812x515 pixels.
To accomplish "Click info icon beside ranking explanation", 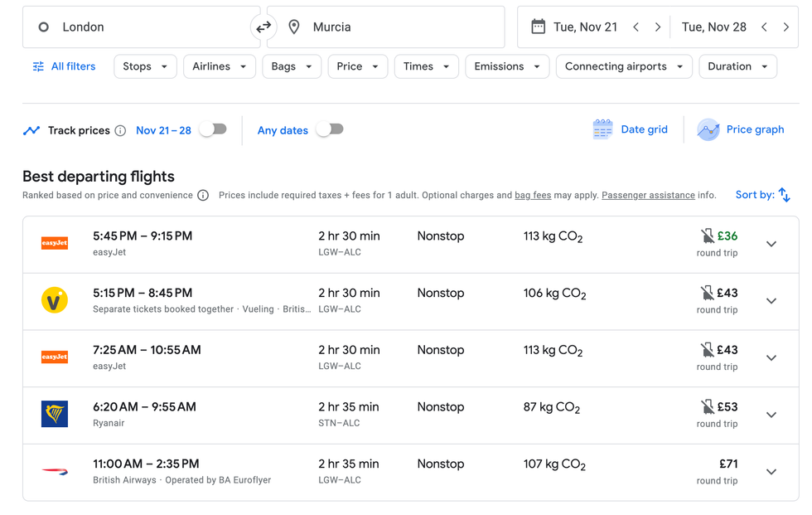I will point(203,196).
